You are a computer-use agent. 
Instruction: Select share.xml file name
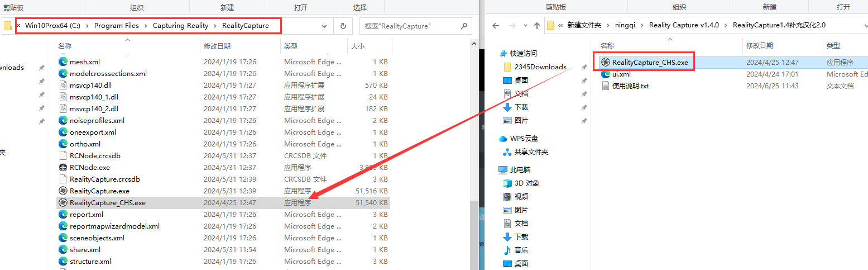(85, 249)
